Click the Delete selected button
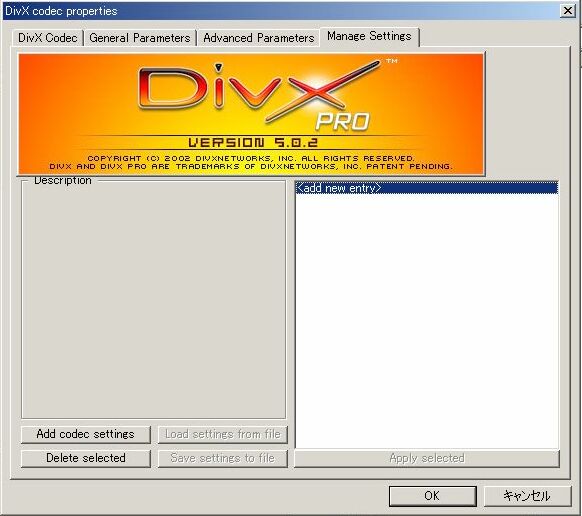This screenshot has height=516, width=582. point(86,458)
